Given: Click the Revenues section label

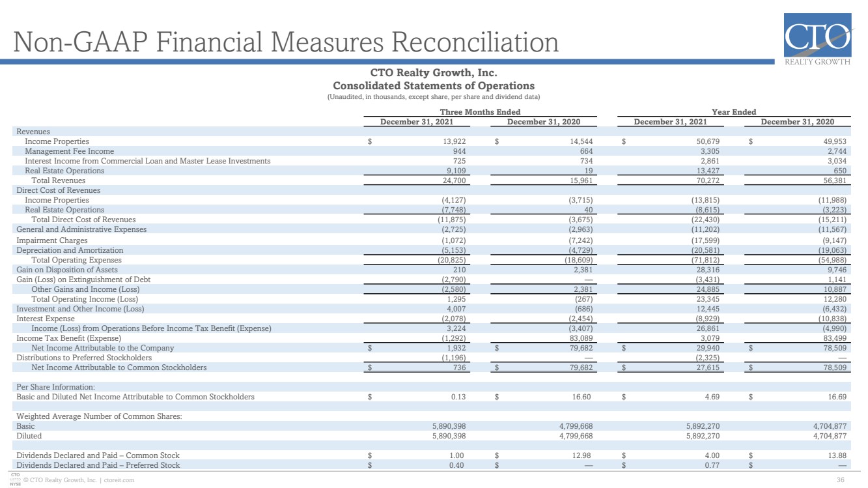Looking at the screenshot, I should (33, 132).
